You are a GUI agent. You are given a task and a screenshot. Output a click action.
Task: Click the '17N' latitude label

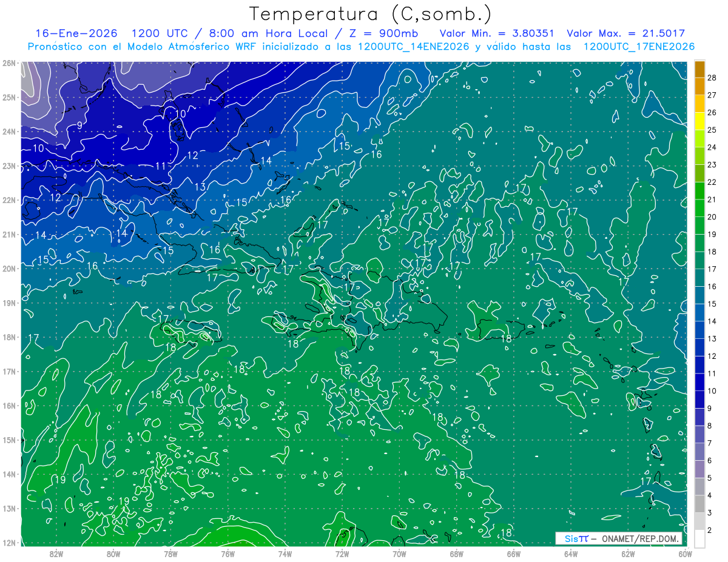pyautogui.click(x=8, y=371)
